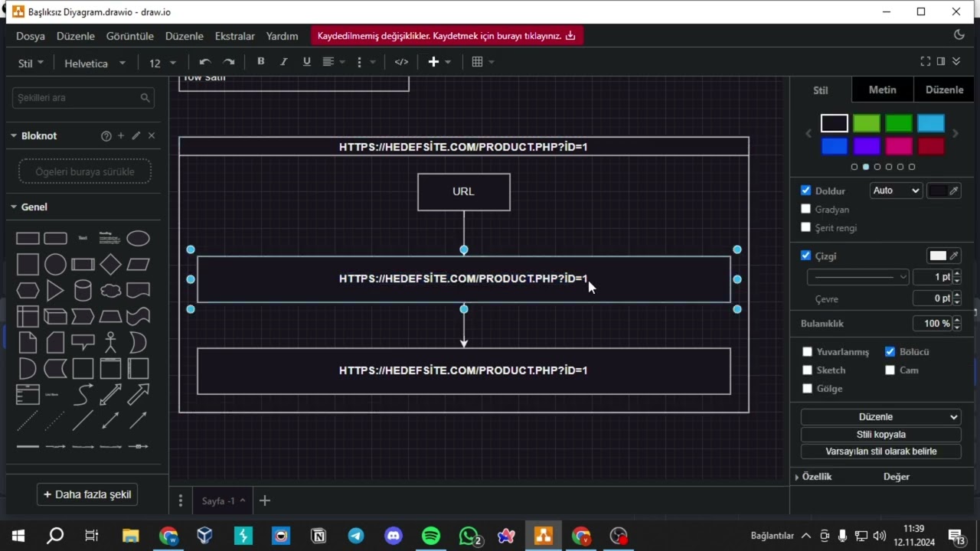
Task: Close the Bloknot section
Action: 151,135
